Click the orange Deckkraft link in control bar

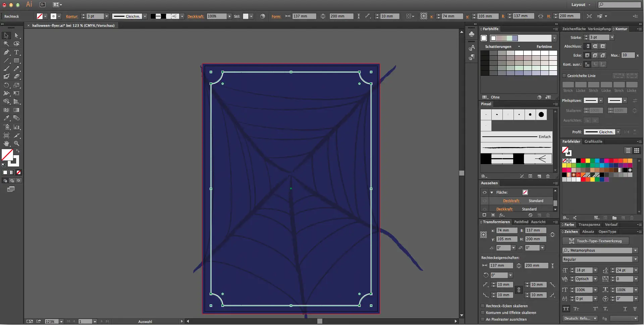point(196,16)
